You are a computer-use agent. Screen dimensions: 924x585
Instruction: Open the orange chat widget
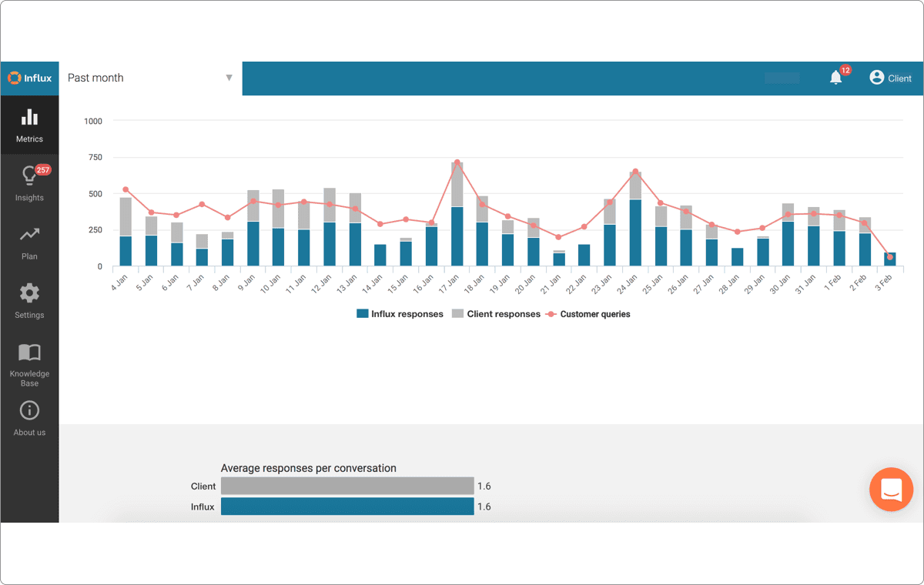(x=891, y=489)
